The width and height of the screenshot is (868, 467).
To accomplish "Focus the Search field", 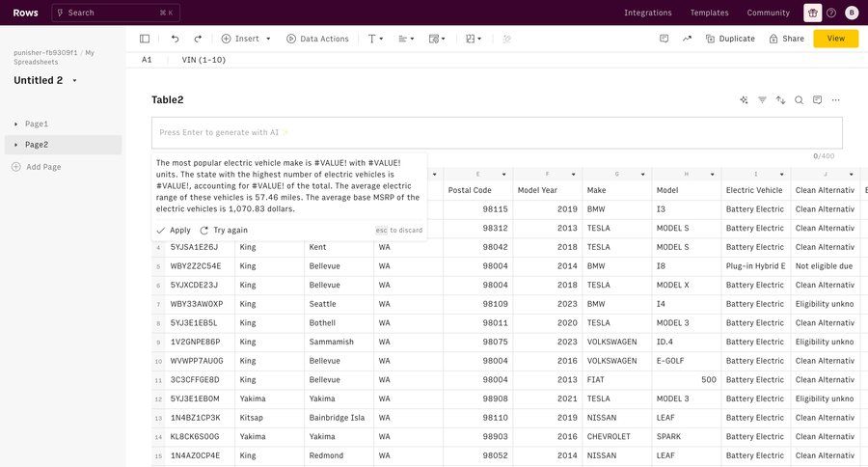I will click(x=116, y=13).
